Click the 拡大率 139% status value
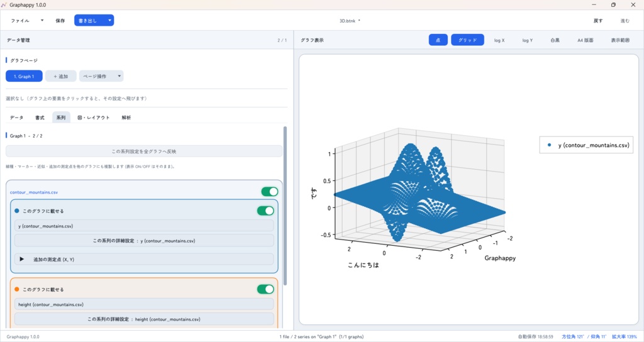 625,337
